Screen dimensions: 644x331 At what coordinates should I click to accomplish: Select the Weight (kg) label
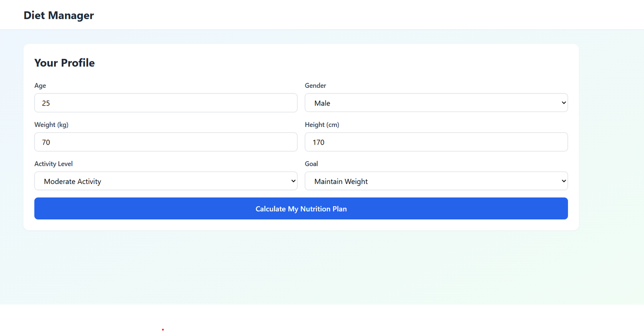pos(52,125)
